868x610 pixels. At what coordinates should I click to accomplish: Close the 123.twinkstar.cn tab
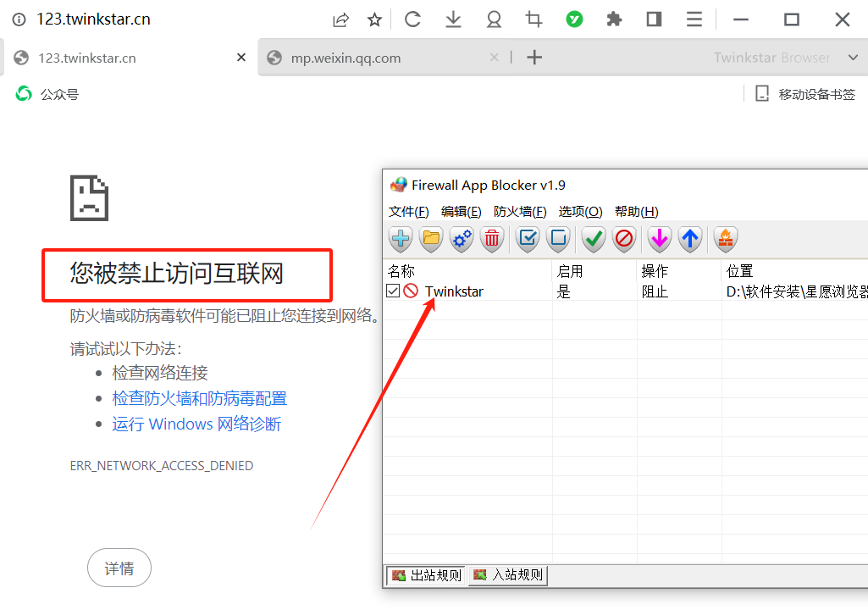click(240, 57)
